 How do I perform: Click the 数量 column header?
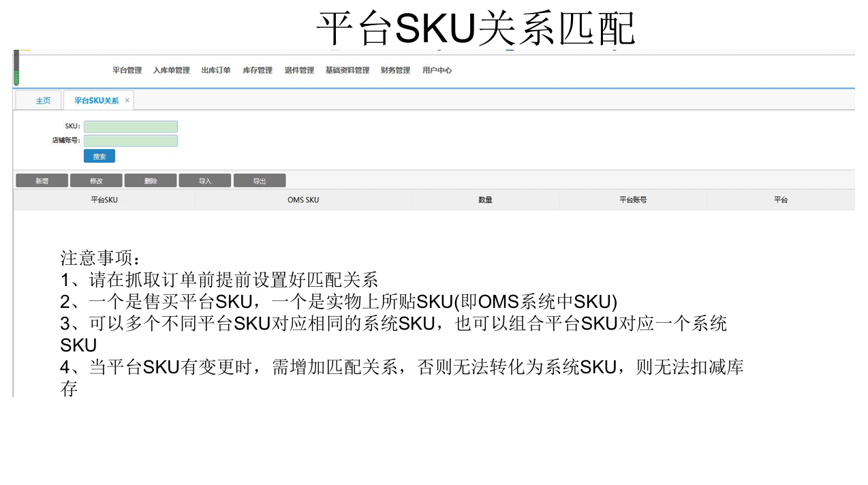[485, 200]
